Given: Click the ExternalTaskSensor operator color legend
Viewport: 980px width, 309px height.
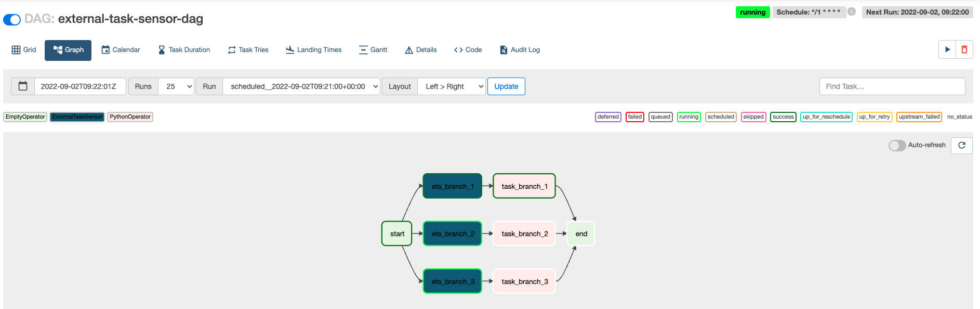Looking at the screenshot, I should click(x=77, y=117).
